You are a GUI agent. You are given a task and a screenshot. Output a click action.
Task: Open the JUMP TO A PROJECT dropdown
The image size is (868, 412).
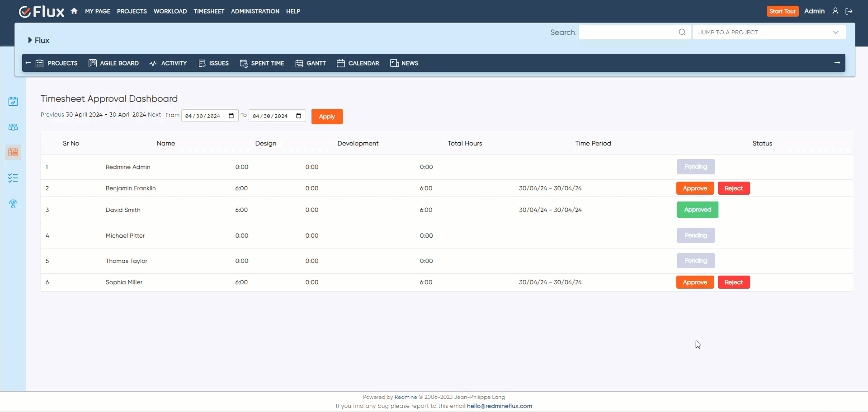click(769, 32)
